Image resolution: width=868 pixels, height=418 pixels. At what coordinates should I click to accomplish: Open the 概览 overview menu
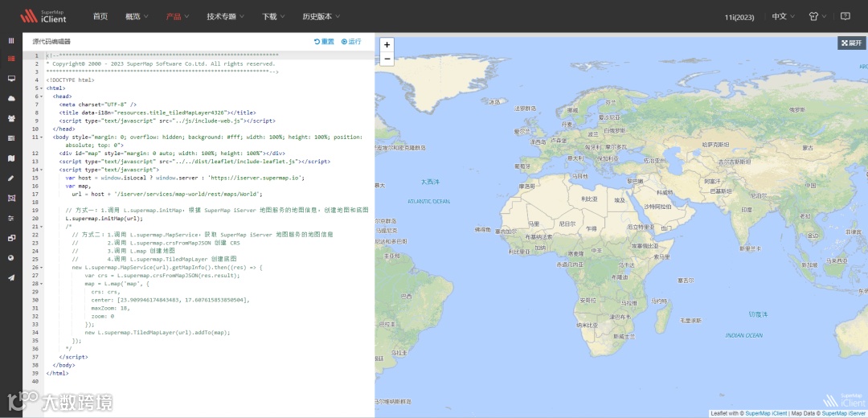click(x=137, y=17)
